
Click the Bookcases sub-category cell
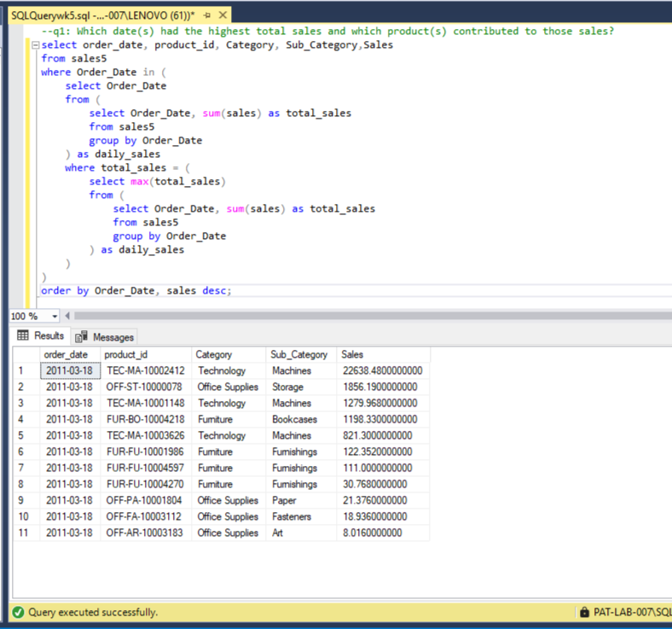tap(301, 419)
